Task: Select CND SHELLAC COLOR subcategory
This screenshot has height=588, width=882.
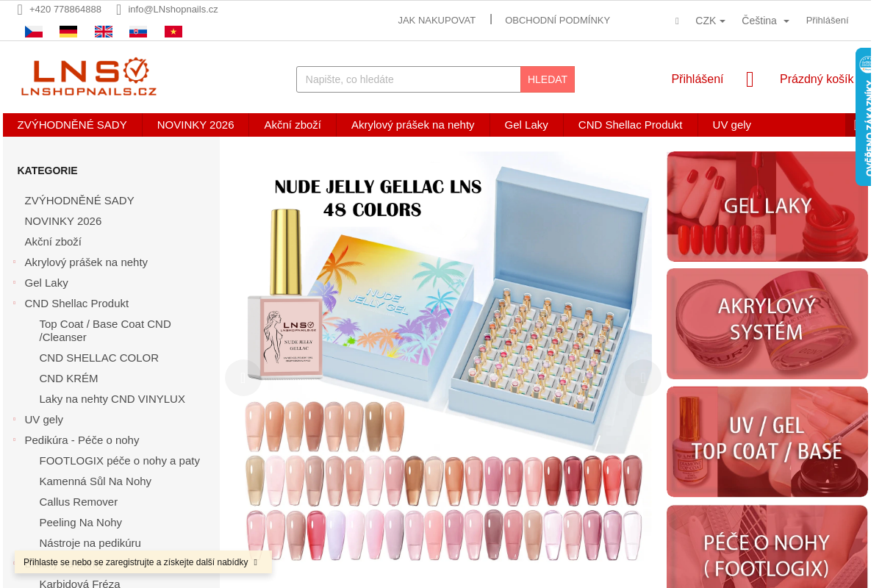Action: (99, 358)
